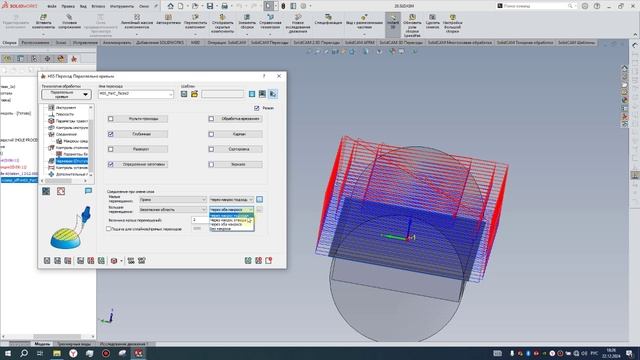The height and width of the screenshot is (360, 640).
Task: Click the Print icon in top toolbar
Action: pyautogui.click(x=224, y=6)
